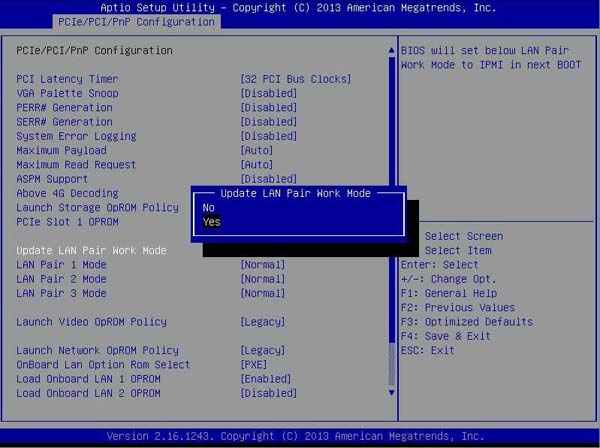Select Launch Storage OpROM Policy label
This screenshot has height=448, width=600.
98,208
